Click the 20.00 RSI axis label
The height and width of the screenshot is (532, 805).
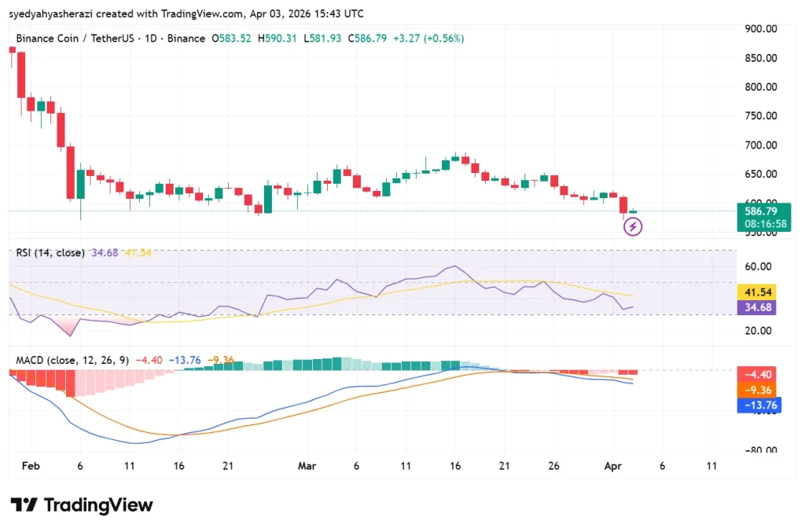pyautogui.click(x=759, y=330)
